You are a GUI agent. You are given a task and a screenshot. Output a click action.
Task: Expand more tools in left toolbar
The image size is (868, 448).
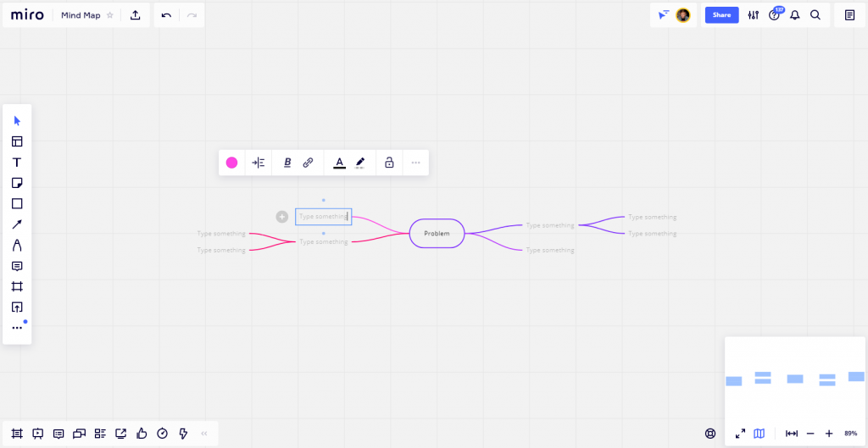tap(17, 328)
